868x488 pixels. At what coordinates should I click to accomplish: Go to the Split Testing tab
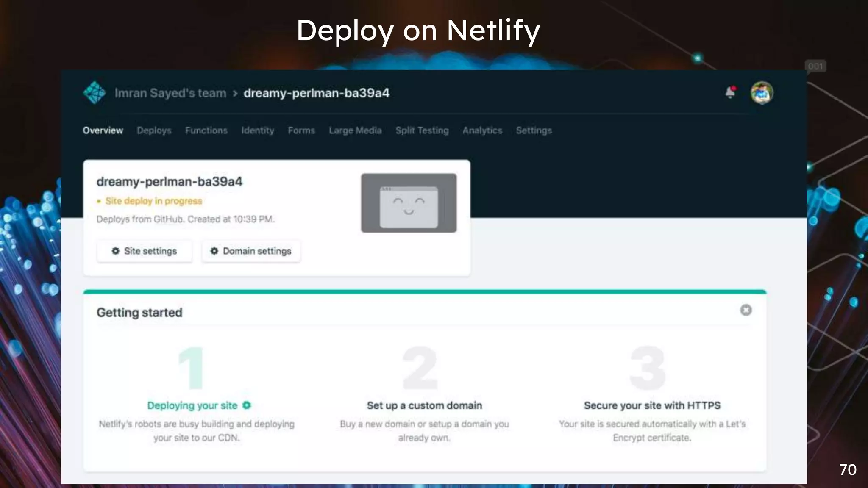click(422, 130)
